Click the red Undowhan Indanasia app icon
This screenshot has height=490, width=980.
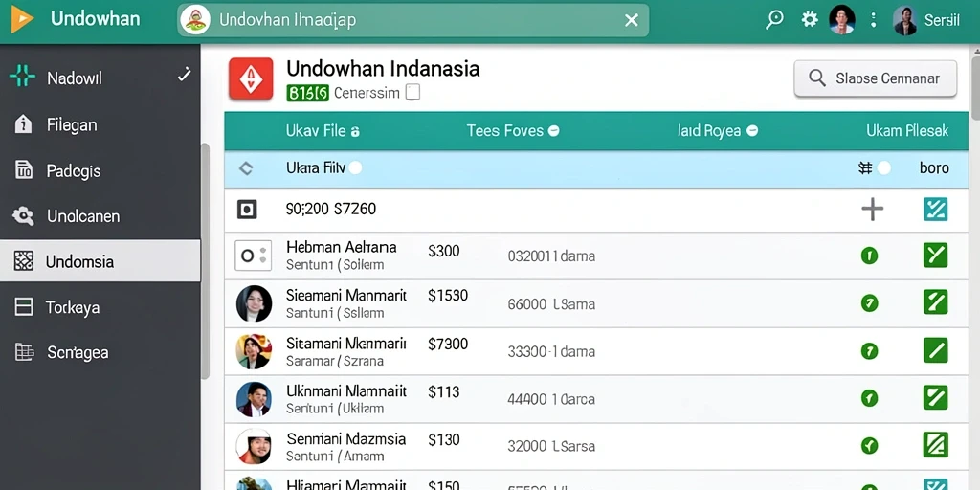click(251, 78)
